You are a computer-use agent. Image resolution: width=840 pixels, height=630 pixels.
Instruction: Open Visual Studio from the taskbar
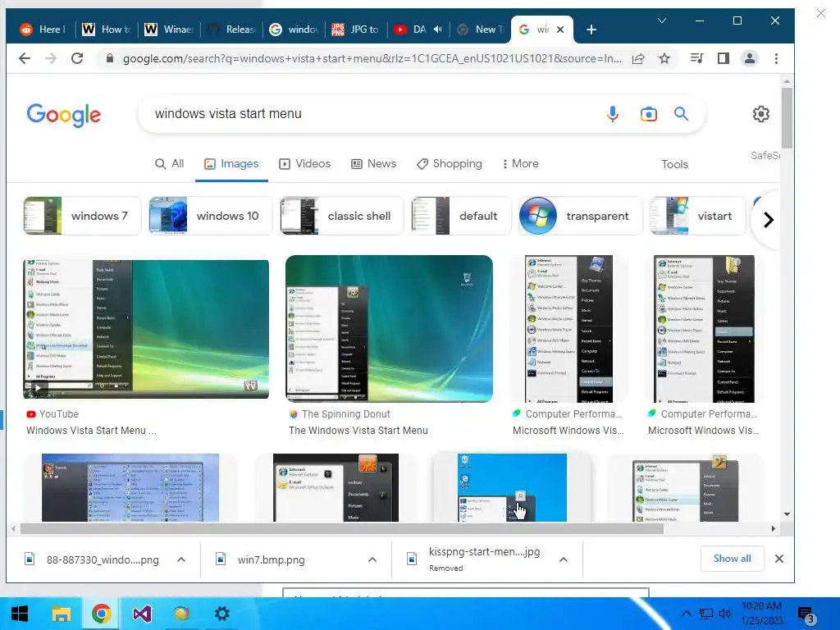[142, 614]
